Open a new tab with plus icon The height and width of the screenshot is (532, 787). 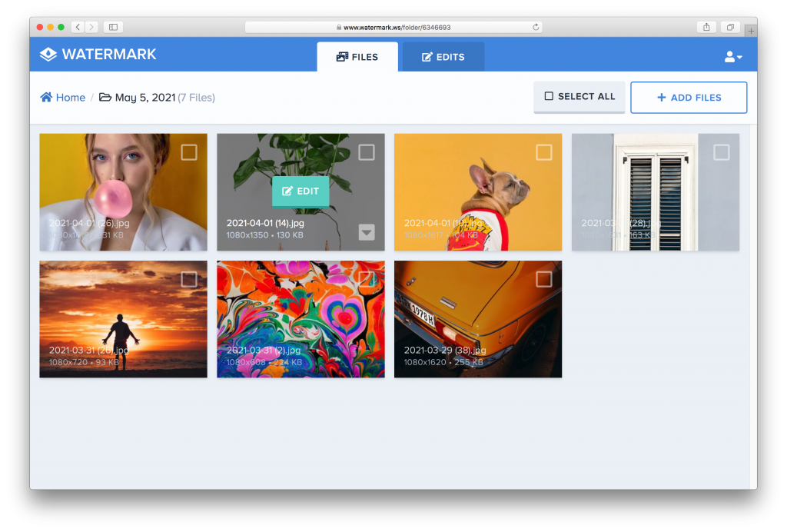point(751,31)
